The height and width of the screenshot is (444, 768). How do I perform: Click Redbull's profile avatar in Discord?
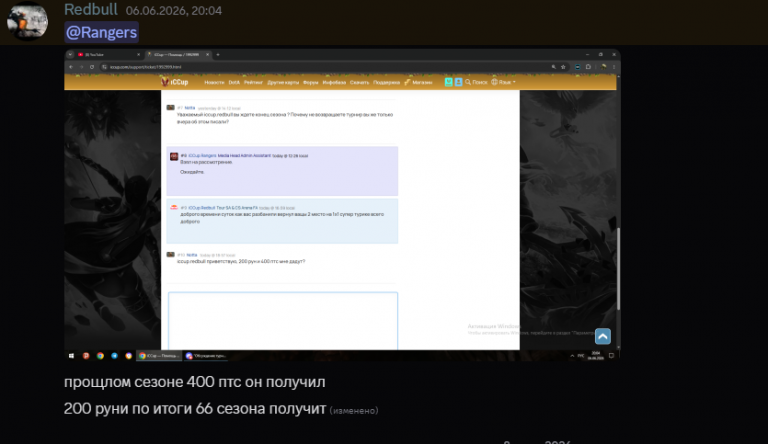click(x=27, y=21)
